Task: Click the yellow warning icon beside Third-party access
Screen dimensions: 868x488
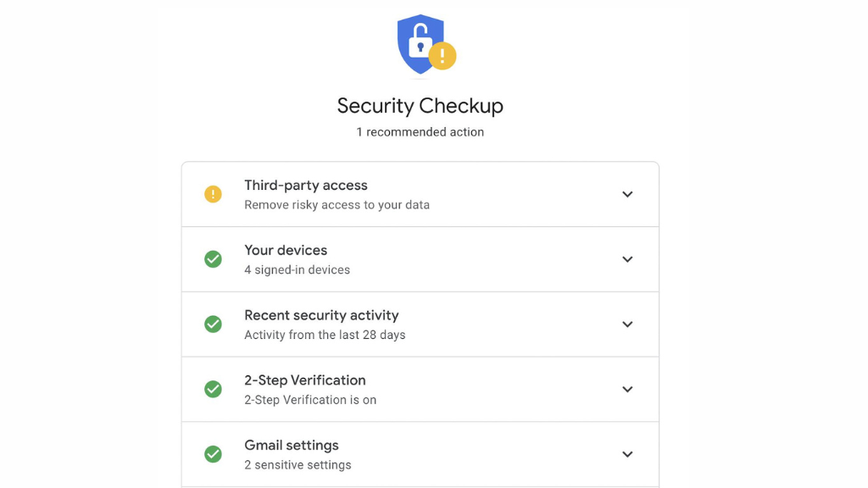Action: pyautogui.click(x=213, y=194)
